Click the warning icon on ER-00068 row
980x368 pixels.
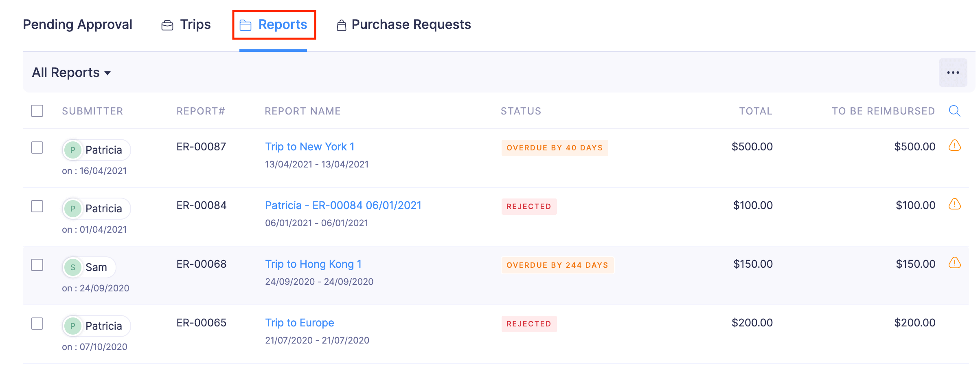[x=956, y=263]
